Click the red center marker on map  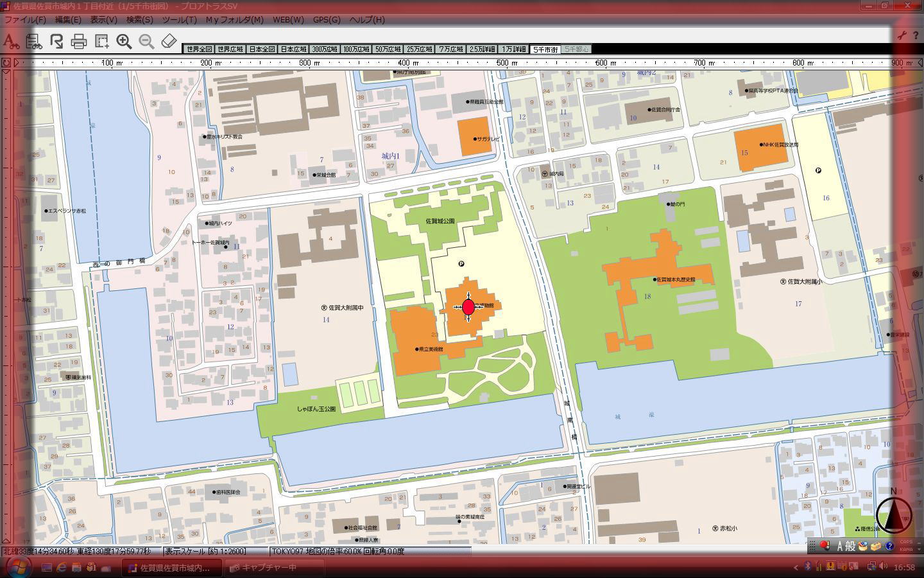[x=468, y=307]
